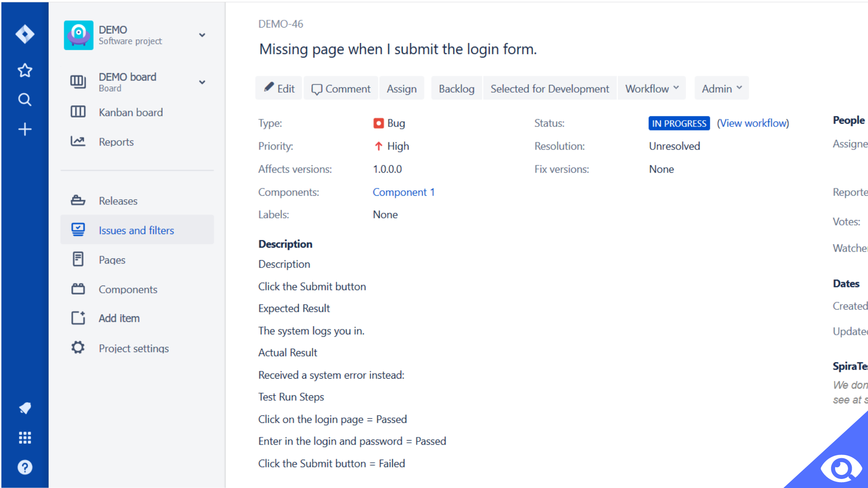Open the Kanban board view
The width and height of the screenshot is (868, 488).
(x=132, y=112)
